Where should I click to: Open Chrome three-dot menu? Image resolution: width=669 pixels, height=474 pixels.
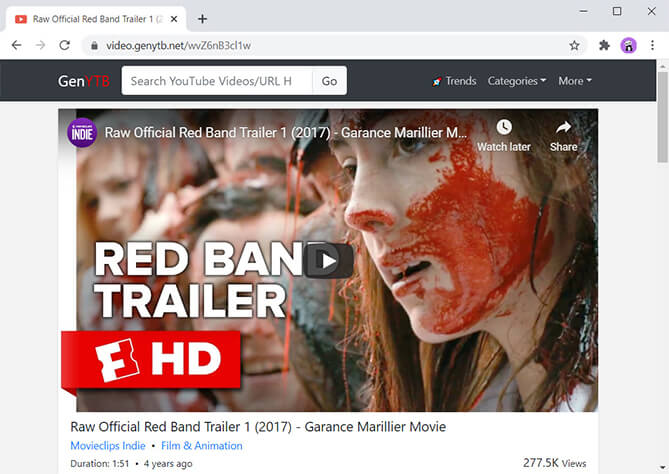(652, 45)
